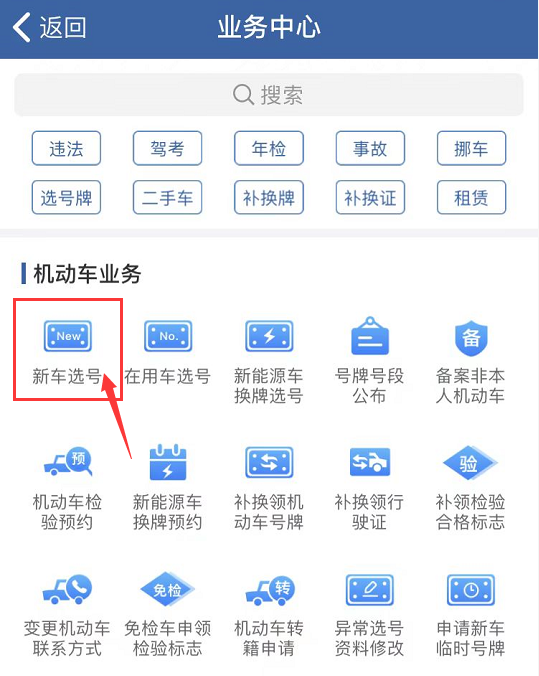Image resolution: width=539 pixels, height=676 pixels.
Task: Tap the 租赁 quick filter tag
Action: [471, 197]
